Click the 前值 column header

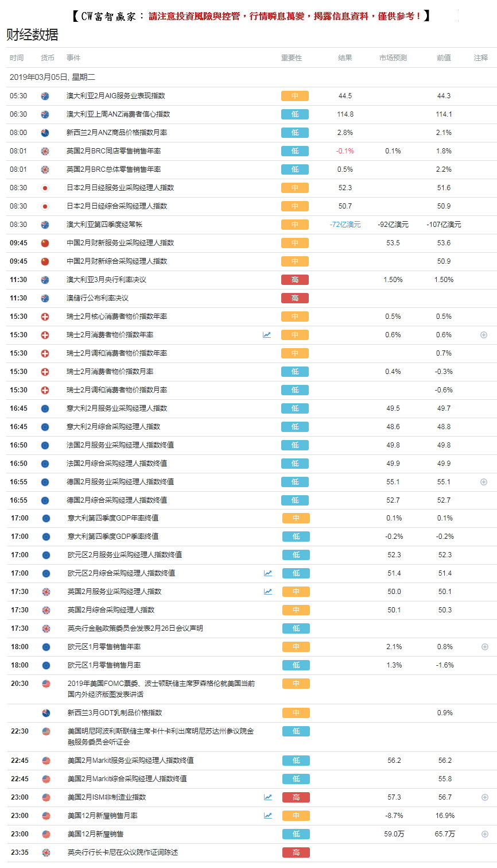444,58
